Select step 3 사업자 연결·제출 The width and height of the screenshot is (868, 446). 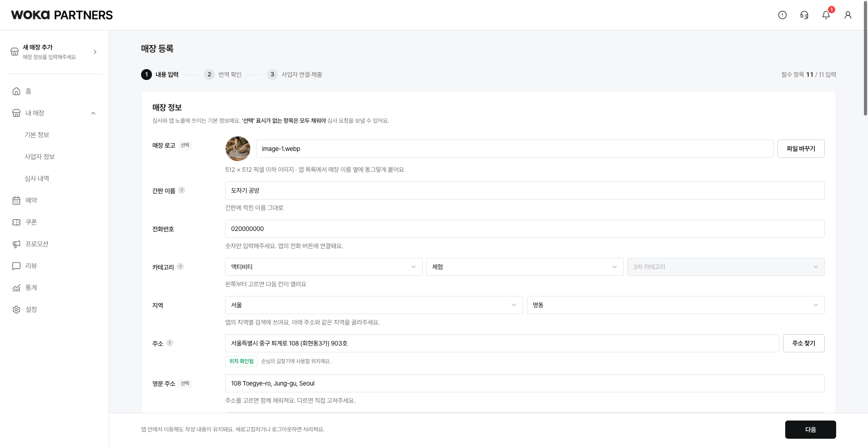coord(295,75)
